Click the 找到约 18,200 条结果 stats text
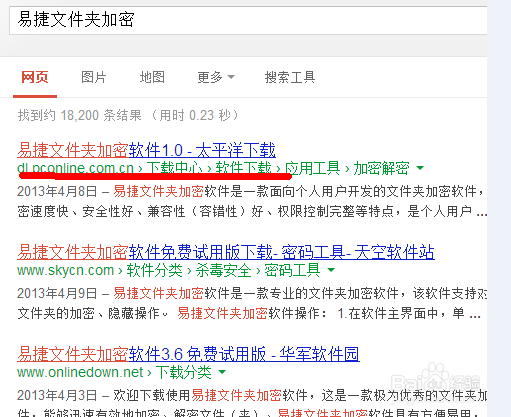511x417 pixels. click(x=80, y=115)
